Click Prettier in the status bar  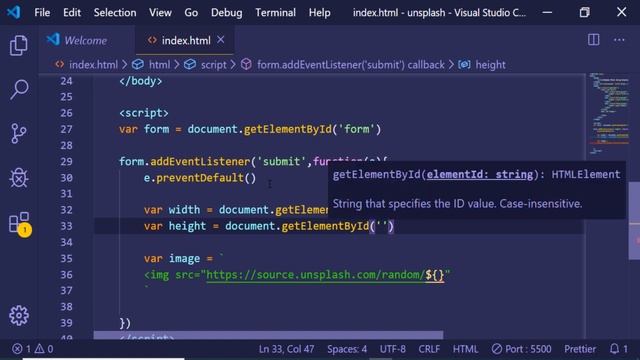click(x=580, y=349)
